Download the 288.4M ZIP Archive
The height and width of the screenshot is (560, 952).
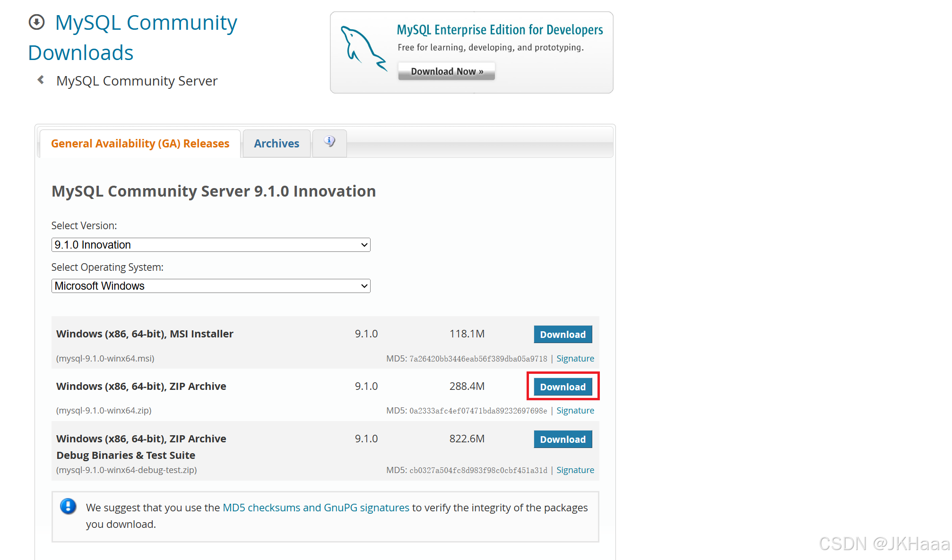tap(563, 387)
